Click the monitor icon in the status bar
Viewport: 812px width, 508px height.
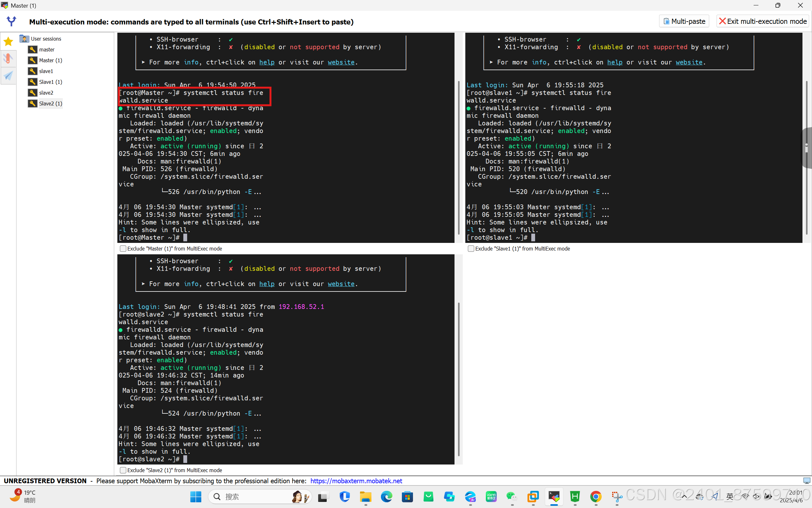coord(807,481)
